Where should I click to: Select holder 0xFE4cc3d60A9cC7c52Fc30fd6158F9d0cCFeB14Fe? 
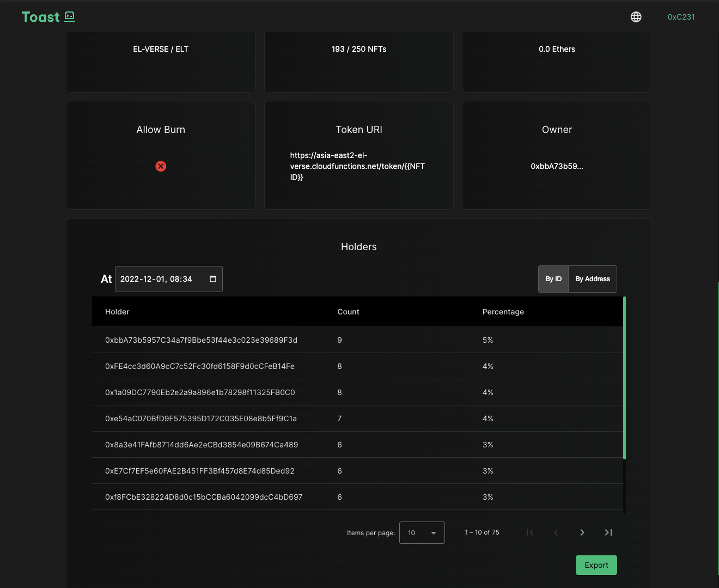point(200,366)
